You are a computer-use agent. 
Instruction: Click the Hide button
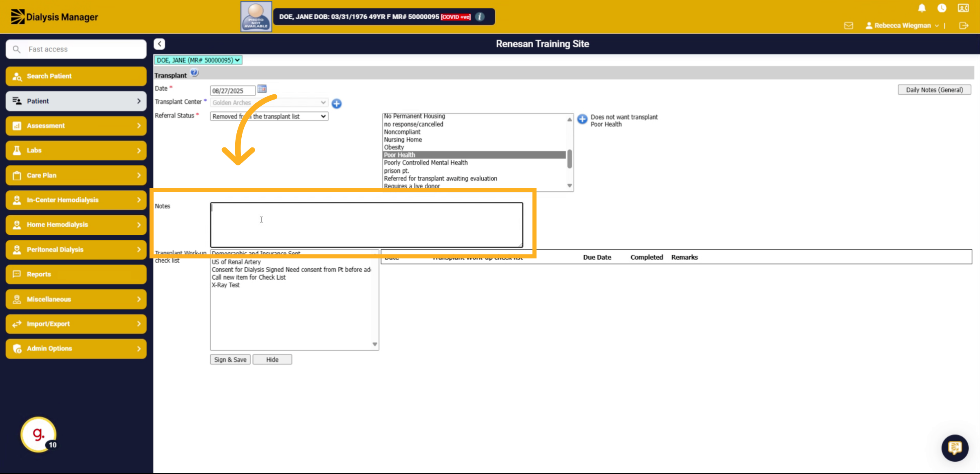coord(272,359)
